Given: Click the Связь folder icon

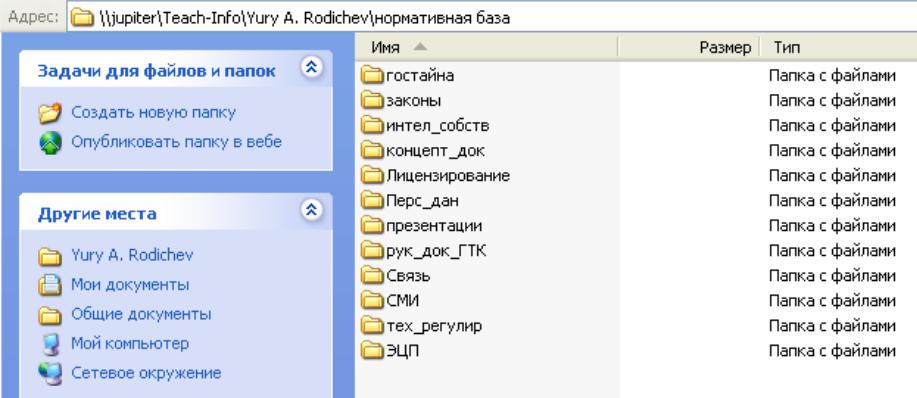Looking at the screenshot, I should [371, 275].
